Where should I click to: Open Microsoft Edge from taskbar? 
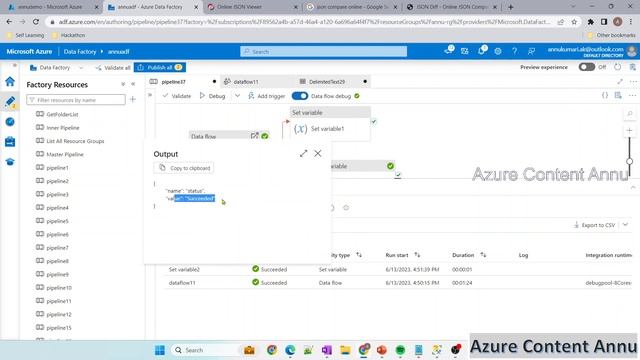[x=290, y=350]
